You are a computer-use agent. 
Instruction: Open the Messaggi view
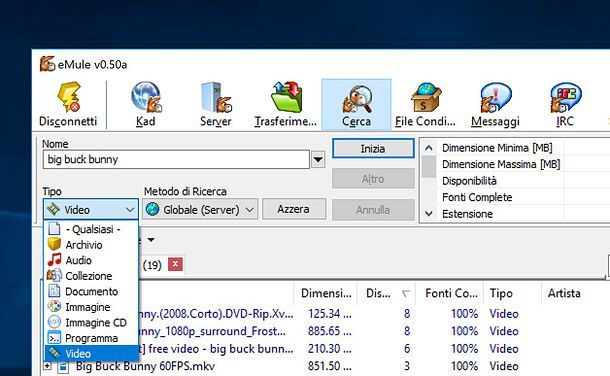point(495,104)
